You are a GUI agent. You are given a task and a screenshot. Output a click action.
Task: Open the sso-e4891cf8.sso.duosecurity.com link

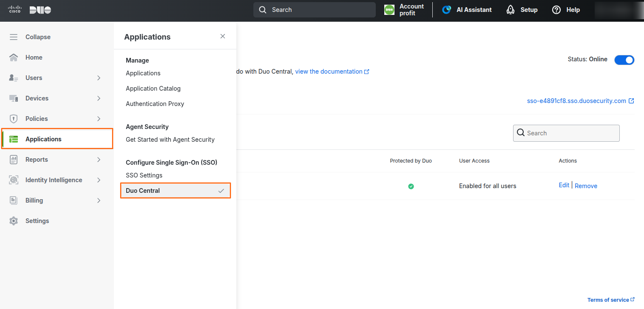coord(580,101)
